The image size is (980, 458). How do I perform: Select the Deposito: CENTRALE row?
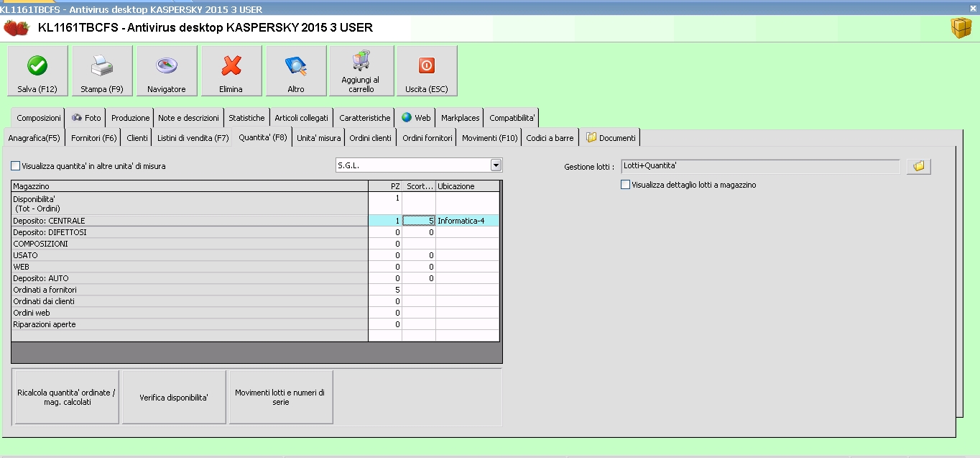pyautogui.click(x=255, y=221)
